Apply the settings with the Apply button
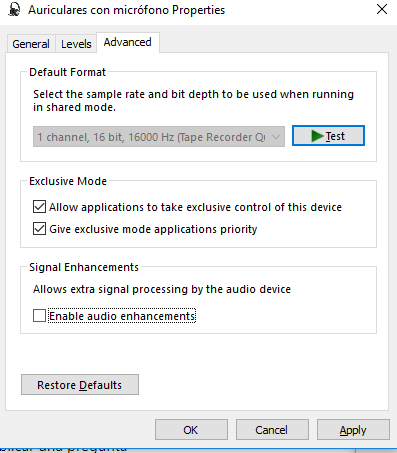Image resolution: width=397 pixels, height=453 pixels. pyautogui.click(x=353, y=430)
